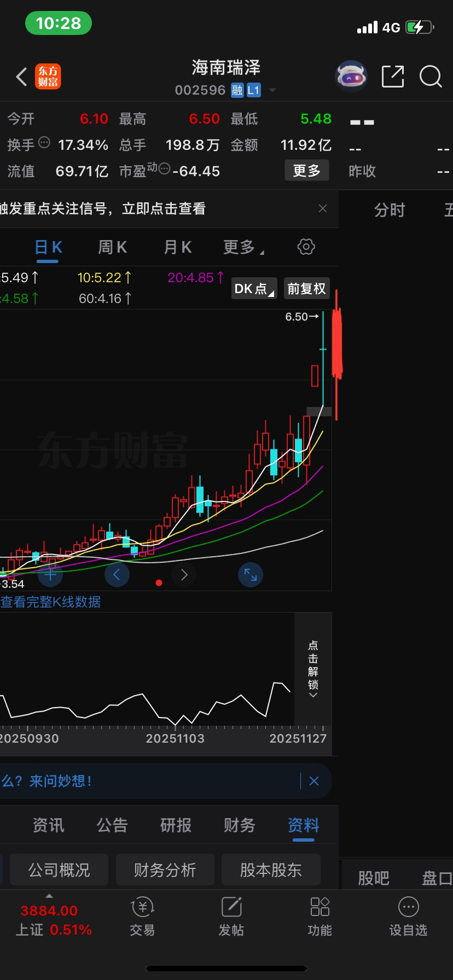Screen dimensions: 453x980
Task: Click the 6.50 high price marker
Action: (301, 317)
